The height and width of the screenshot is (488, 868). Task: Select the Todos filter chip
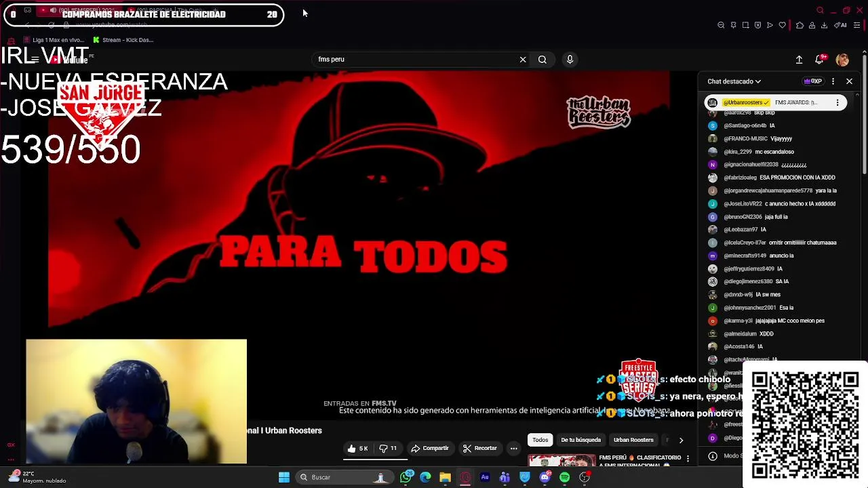(x=540, y=440)
